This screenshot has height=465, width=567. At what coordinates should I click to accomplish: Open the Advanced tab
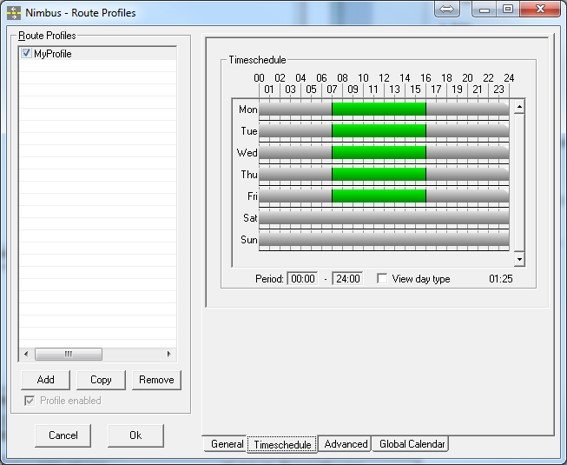tap(345, 444)
